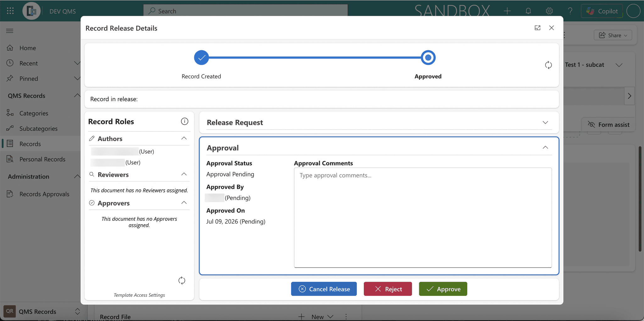The image size is (644, 321).
Task: Click the Approved step circle
Action: (428, 58)
